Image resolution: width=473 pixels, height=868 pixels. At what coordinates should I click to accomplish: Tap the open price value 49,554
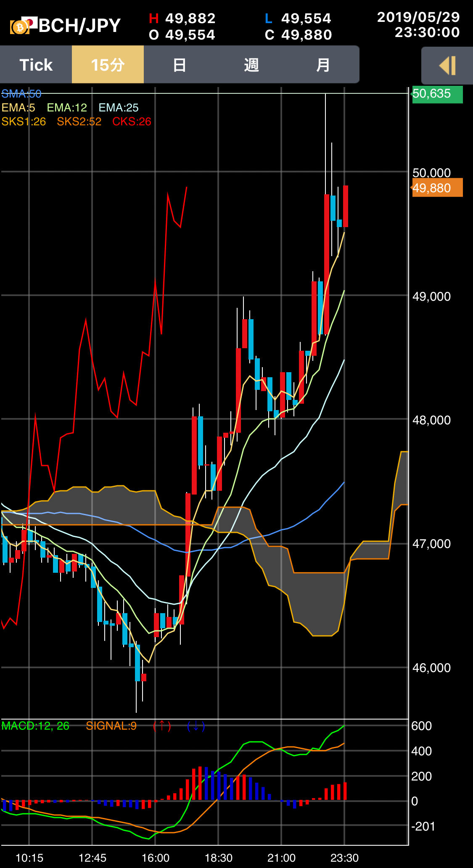(x=190, y=34)
